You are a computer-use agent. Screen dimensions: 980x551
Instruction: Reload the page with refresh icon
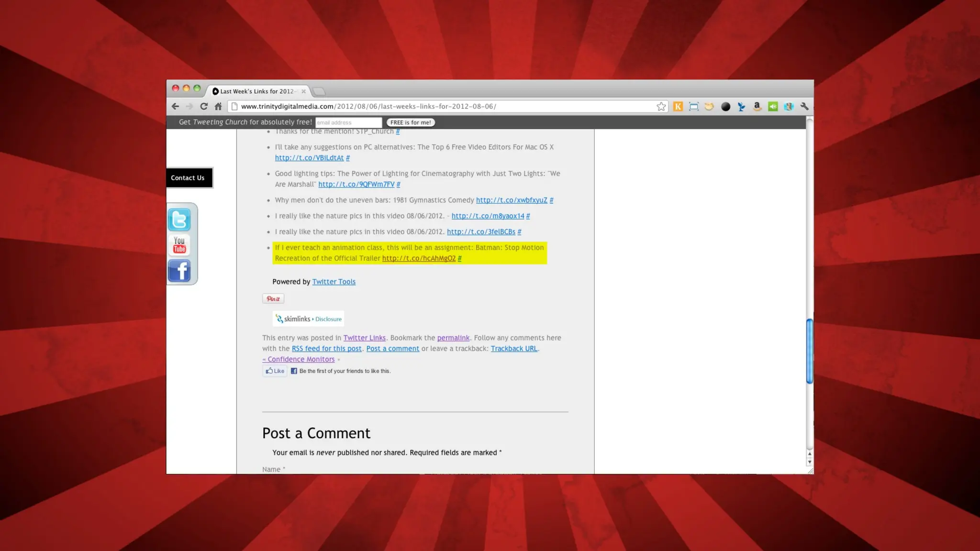[x=204, y=107]
